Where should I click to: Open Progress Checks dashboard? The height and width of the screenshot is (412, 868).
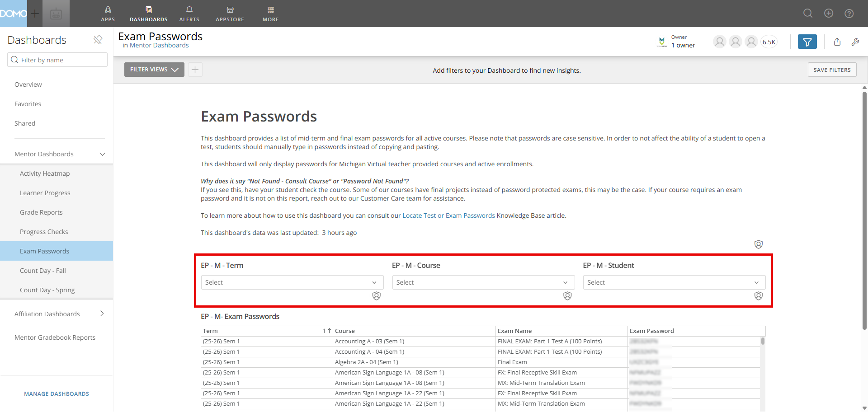click(44, 232)
